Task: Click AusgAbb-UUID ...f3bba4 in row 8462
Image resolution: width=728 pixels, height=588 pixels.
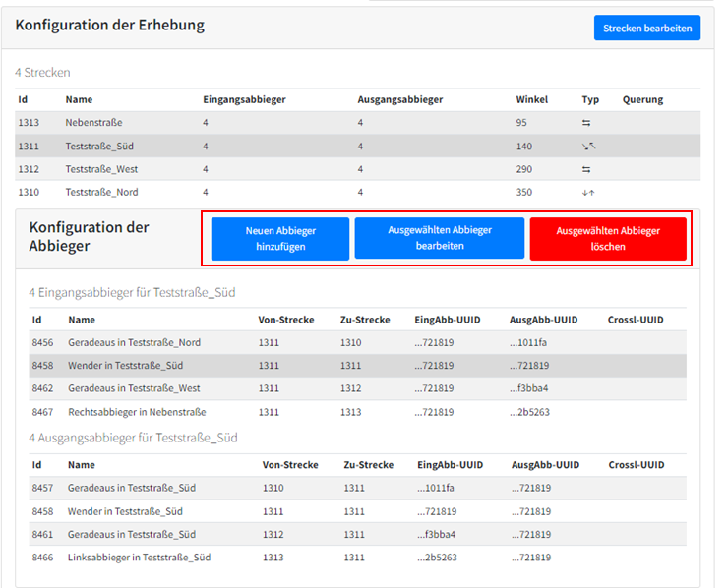Action: pyautogui.click(x=528, y=388)
